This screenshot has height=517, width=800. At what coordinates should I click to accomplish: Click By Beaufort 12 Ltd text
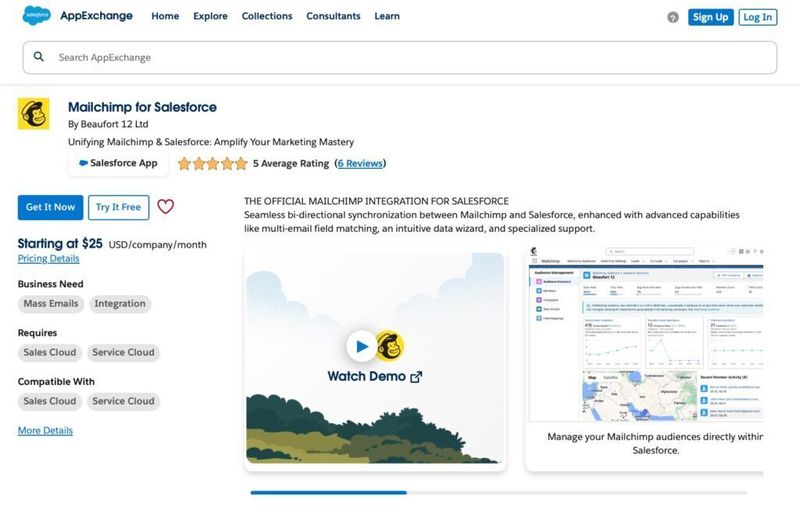point(108,124)
